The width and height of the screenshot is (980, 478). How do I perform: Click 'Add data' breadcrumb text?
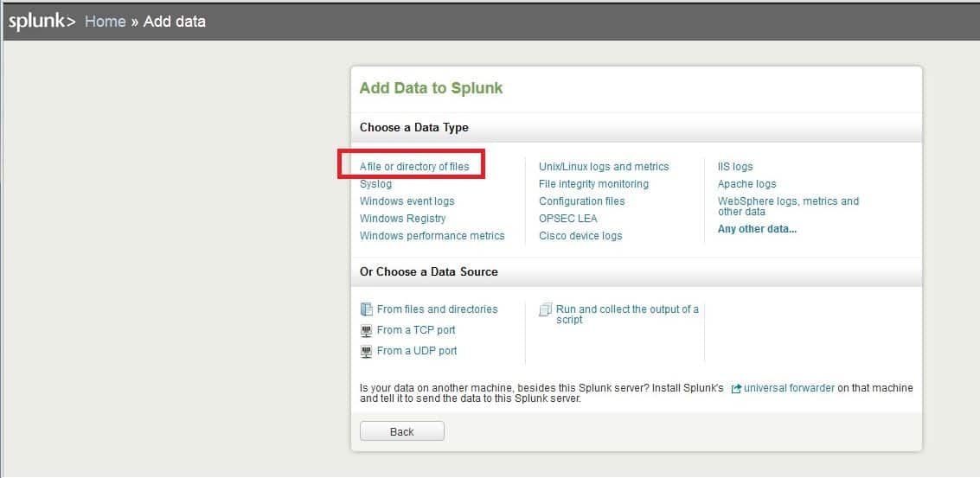(x=175, y=22)
